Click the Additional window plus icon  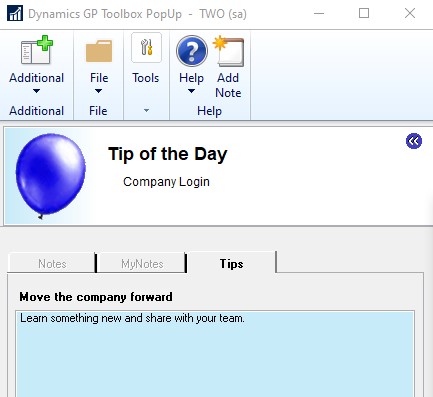(x=36, y=50)
